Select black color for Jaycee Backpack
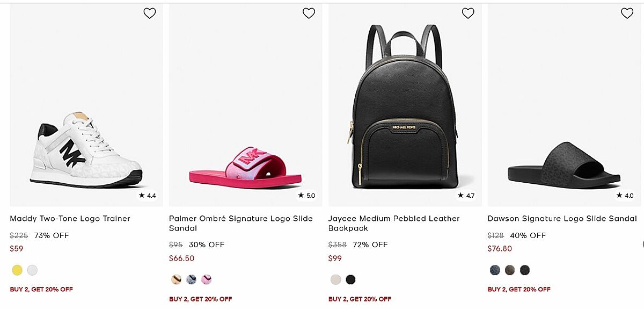Image resolution: width=644 pixels, height=309 pixels. [350, 279]
